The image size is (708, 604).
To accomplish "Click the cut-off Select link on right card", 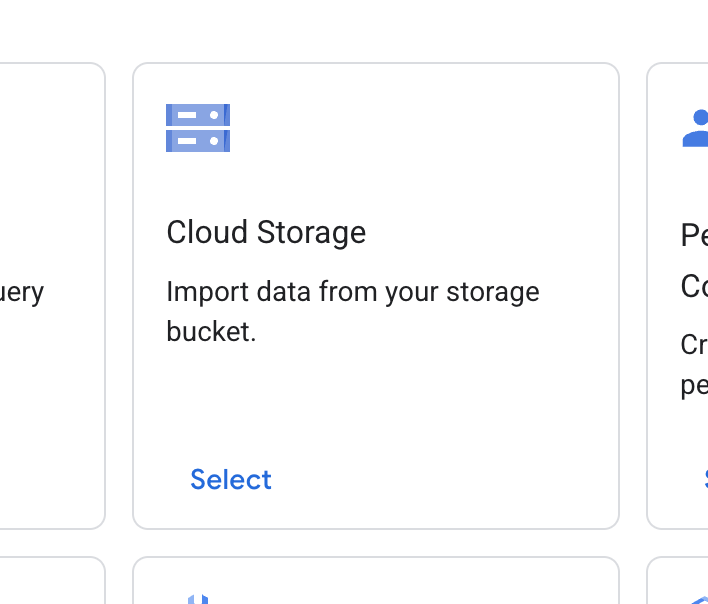I will point(704,480).
